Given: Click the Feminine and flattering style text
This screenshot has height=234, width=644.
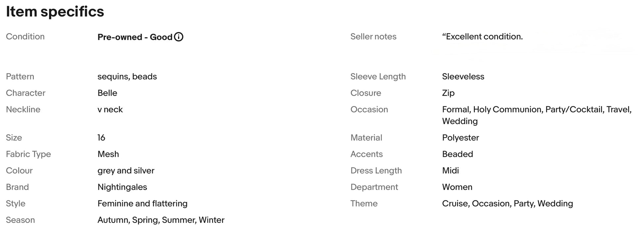Looking at the screenshot, I should pos(142,204).
